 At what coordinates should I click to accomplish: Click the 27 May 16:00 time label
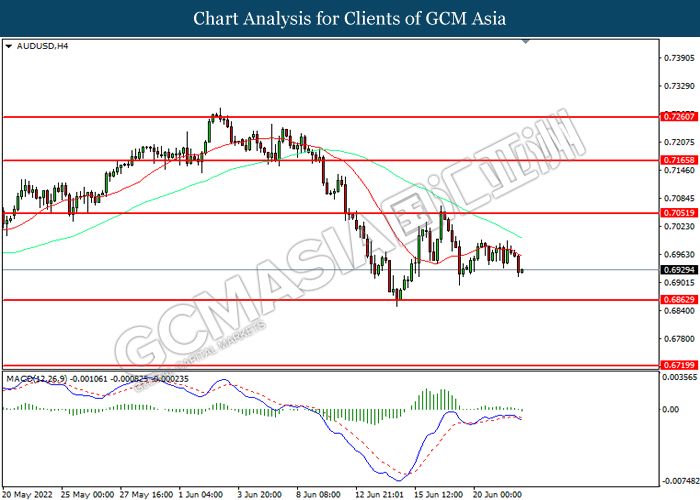click(x=146, y=494)
